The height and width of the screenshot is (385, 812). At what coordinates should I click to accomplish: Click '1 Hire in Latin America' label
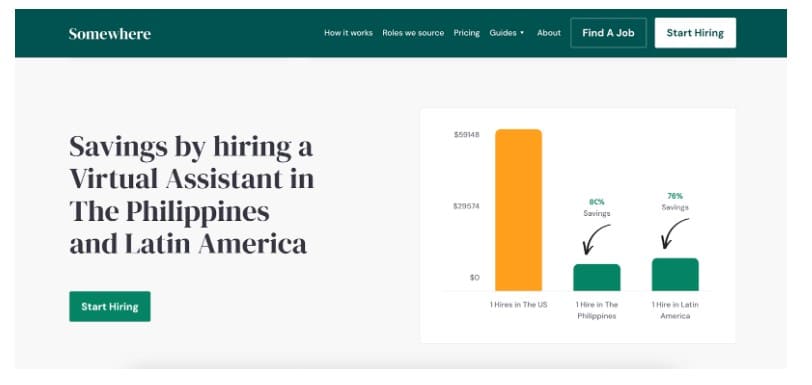click(x=675, y=310)
